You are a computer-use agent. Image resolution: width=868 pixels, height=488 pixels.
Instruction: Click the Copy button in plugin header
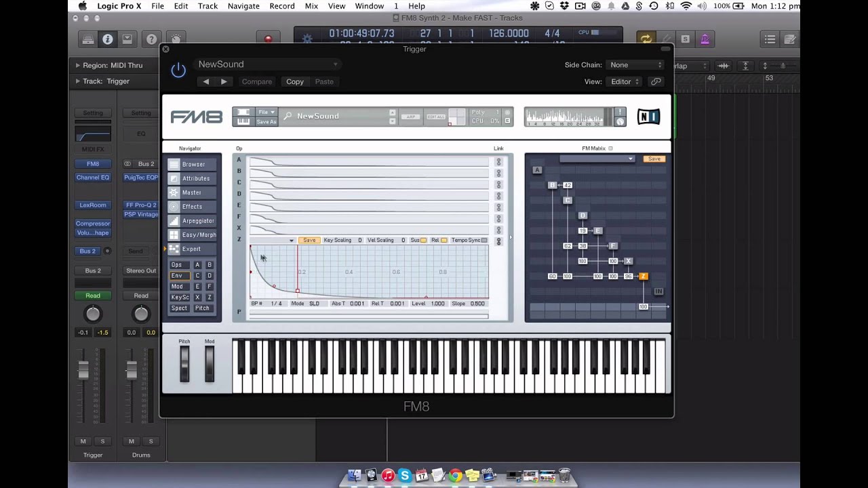click(x=295, y=81)
